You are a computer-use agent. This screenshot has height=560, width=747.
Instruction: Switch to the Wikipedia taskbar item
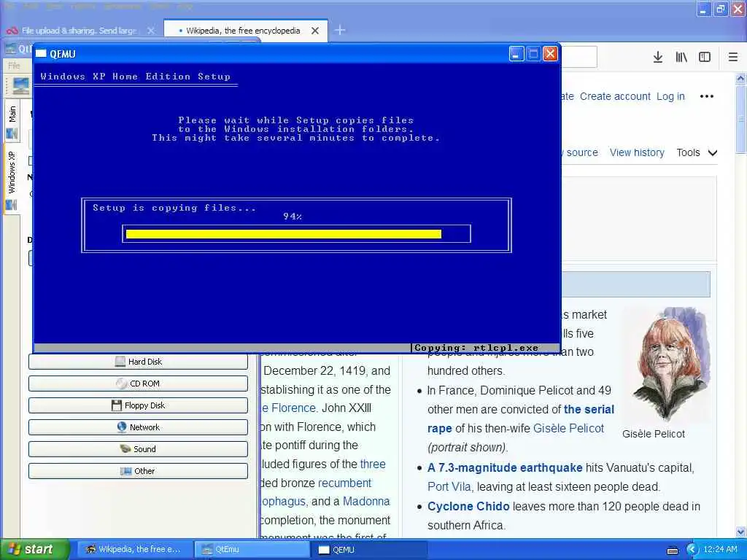click(x=133, y=550)
